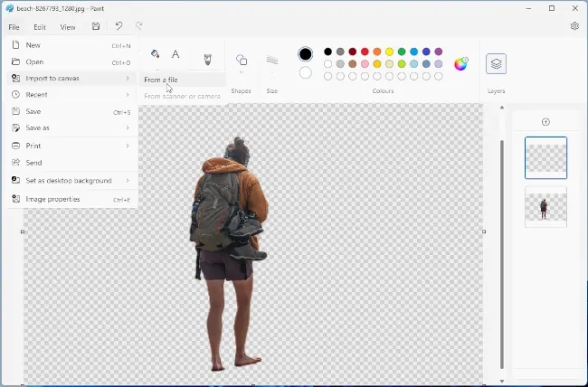This screenshot has height=387, width=588.
Task: Open the Shapes gallery icon
Action: click(x=242, y=60)
